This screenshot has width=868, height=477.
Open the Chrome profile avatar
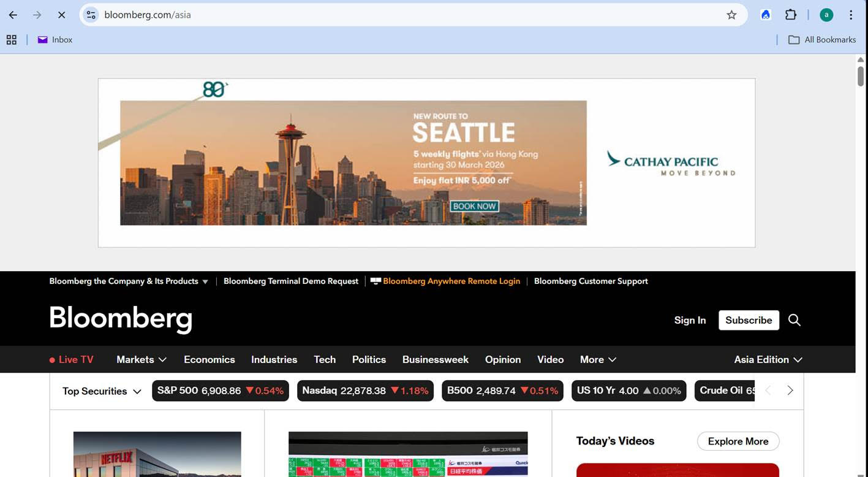pyautogui.click(x=826, y=15)
